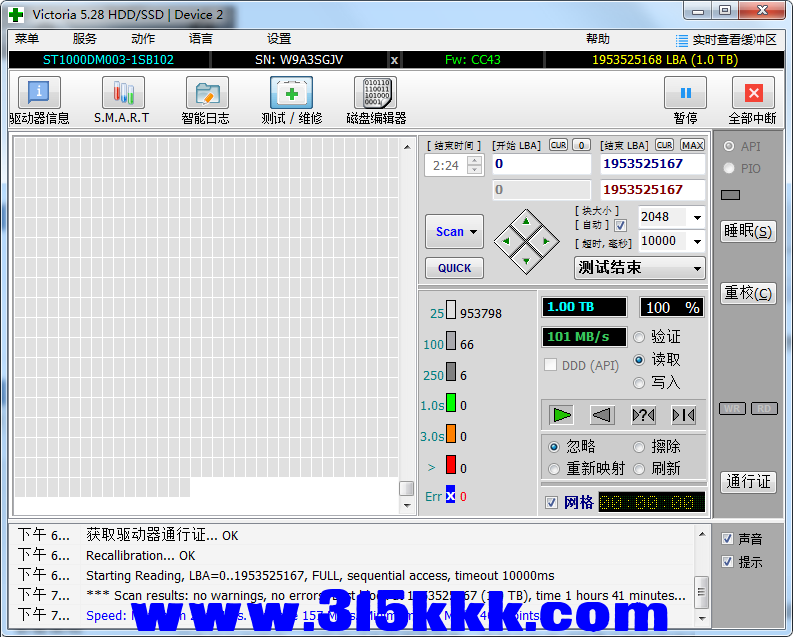793x637 pixels.
Task: Click the 通行证 passport button
Action: click(748, 482)
